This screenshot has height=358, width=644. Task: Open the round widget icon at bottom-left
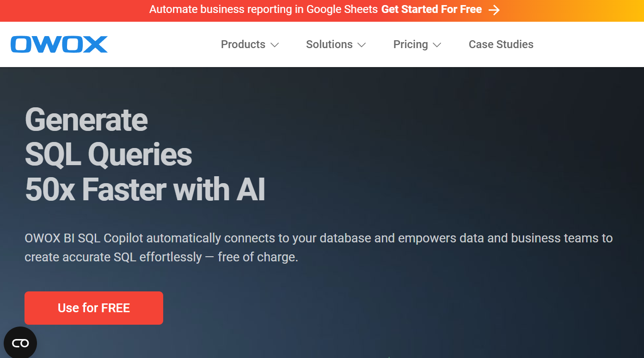[x=20, y=343]
